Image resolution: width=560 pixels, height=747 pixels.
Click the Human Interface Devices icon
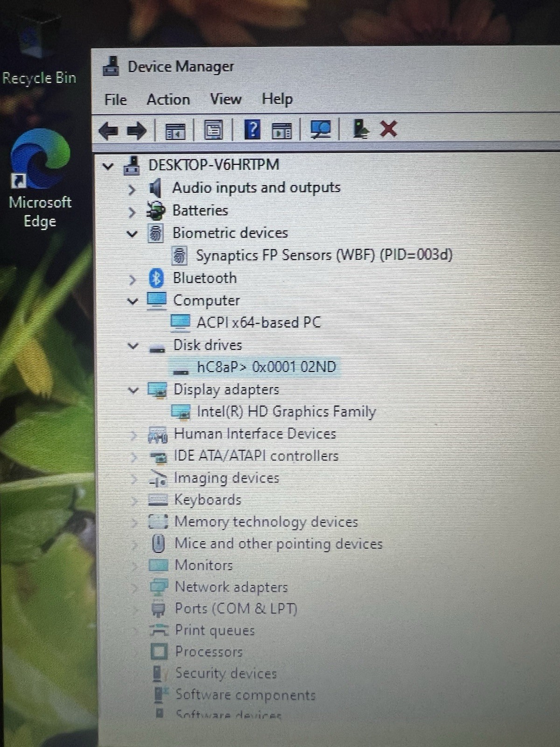click(158, 435)
